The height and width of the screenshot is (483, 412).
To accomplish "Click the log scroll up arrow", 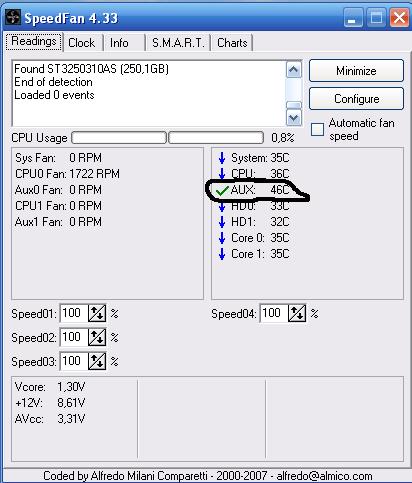I will point(294,70).
